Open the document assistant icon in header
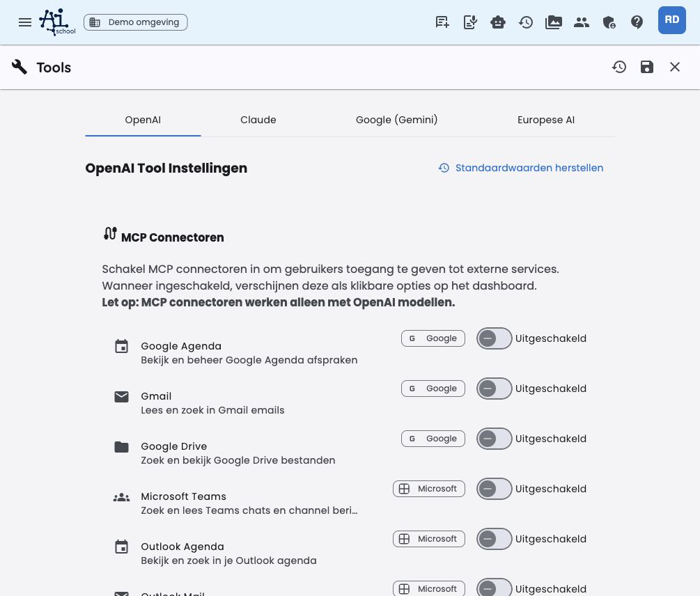The height and width of the screenshot is (596, 700). point(470,22)
